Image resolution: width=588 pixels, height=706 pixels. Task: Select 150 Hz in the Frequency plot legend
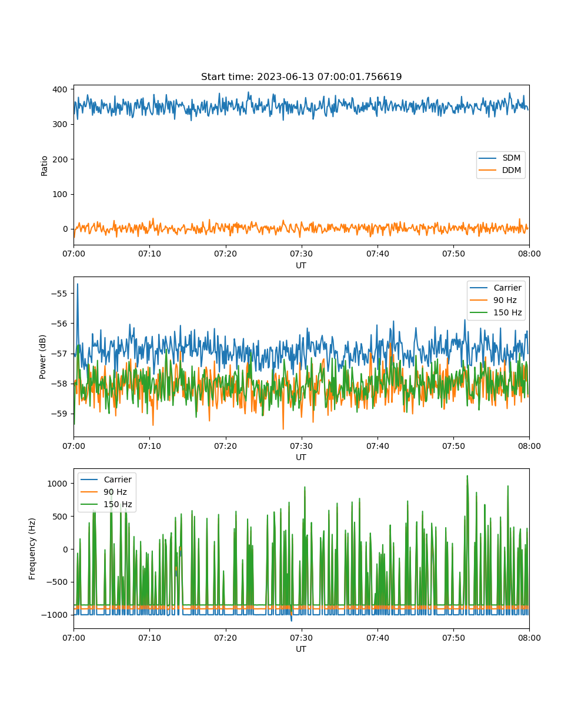click(x=118, y=504)
